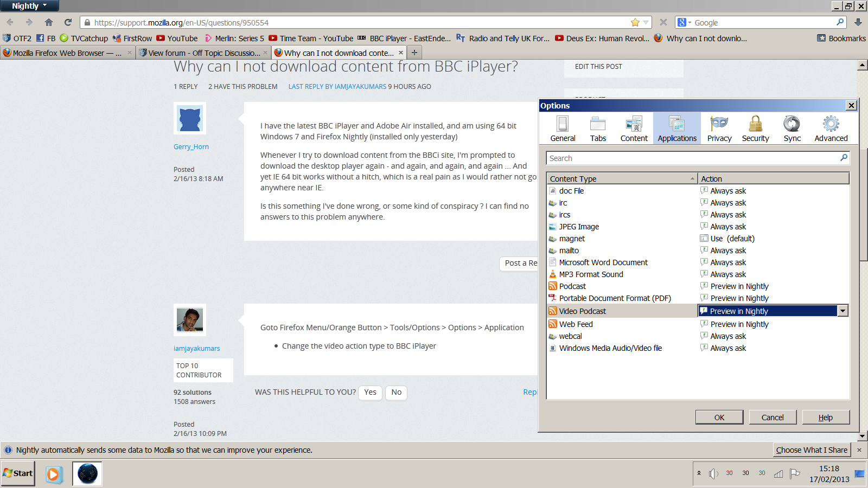The height and width of the screenshot is (488, 868).
Task: Mark answer helpful with Yes
Action: tap(371, 393)
